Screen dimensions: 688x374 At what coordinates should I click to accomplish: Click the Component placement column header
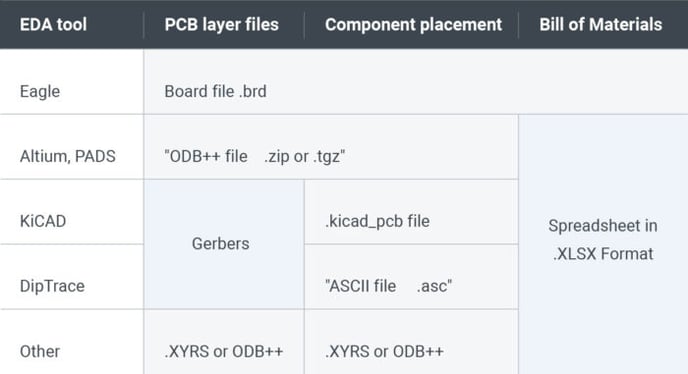pos(413,25)
